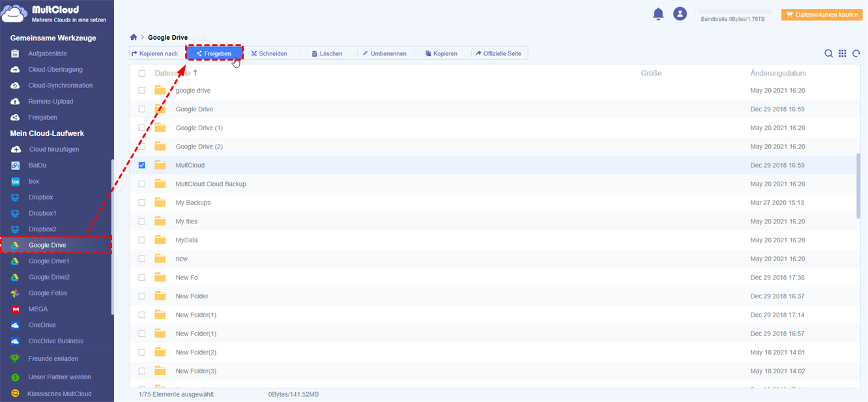Uncheck the MultCloud folder checkbox
This screenshot has height=402, width=868.
point(142,165)
